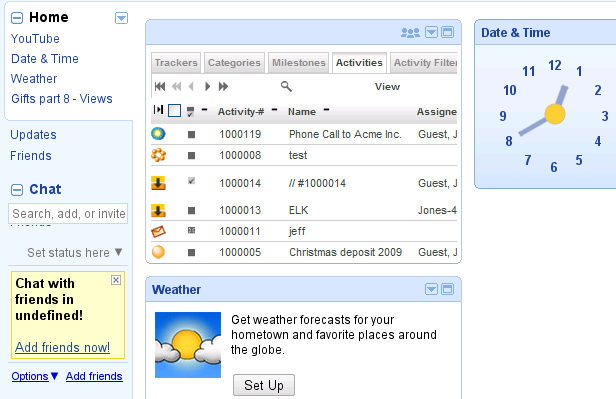Open activity named jeff
Image resolution: width=616 pixels, height=399 pixels.
click(297, 231)
